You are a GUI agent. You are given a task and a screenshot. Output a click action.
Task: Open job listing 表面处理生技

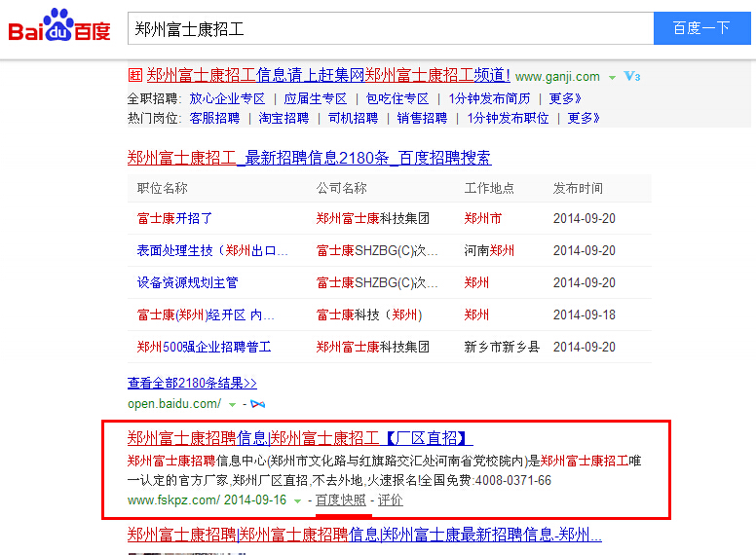(x=212, y=250)
